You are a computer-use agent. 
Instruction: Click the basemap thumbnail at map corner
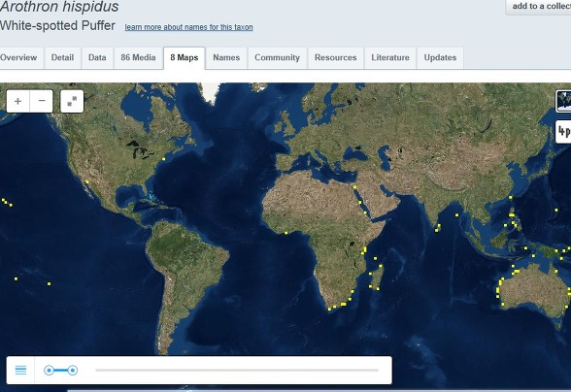[563, 101]
